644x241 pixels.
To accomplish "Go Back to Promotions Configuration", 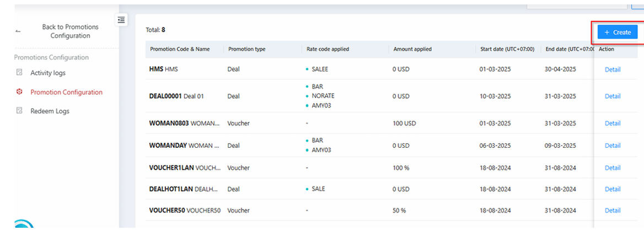I will click(x=70, y=31).
